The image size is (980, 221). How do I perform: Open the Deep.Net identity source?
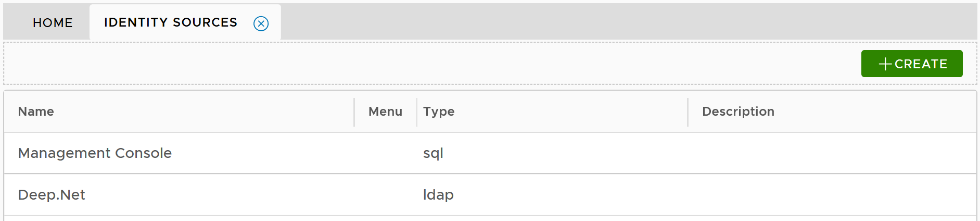(52, 195)
